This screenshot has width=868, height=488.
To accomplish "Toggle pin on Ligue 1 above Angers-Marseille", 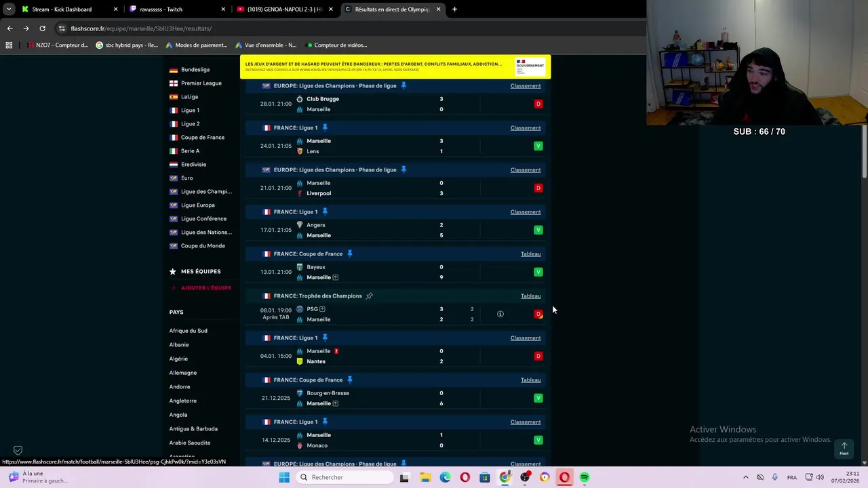I will point(325,211).
